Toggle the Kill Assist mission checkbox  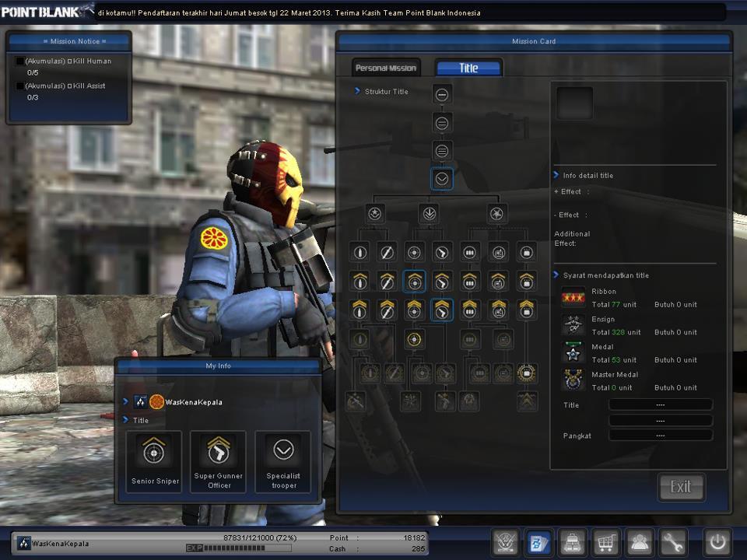(20, 86)
